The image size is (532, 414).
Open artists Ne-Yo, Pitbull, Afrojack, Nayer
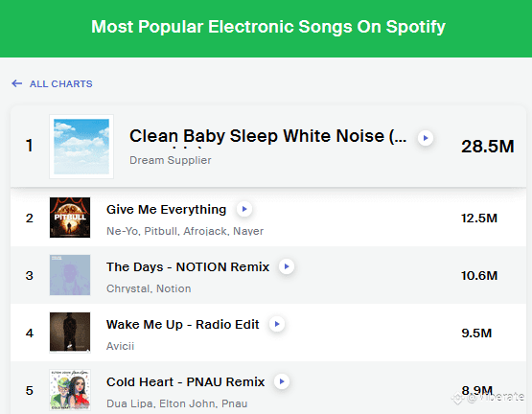pos(185,231)
